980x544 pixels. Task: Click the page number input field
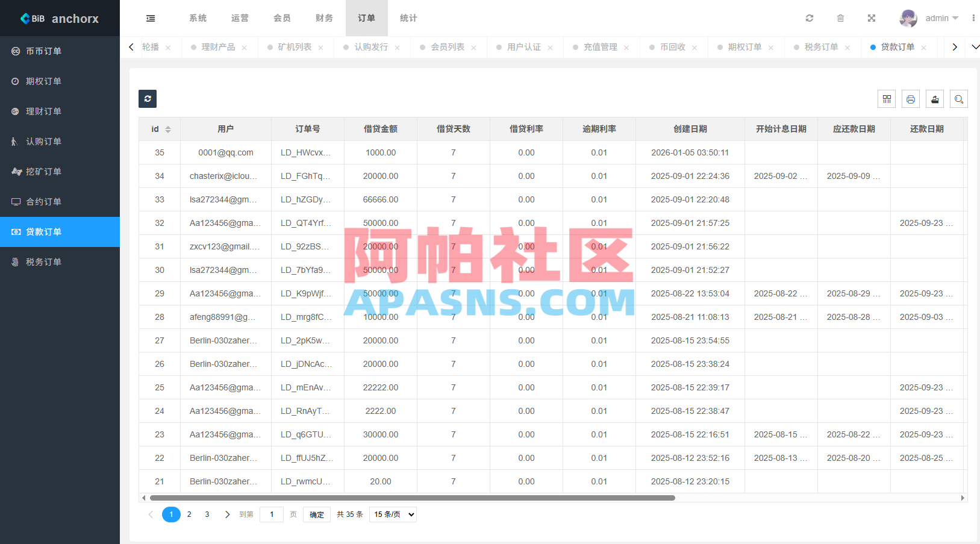272,514
